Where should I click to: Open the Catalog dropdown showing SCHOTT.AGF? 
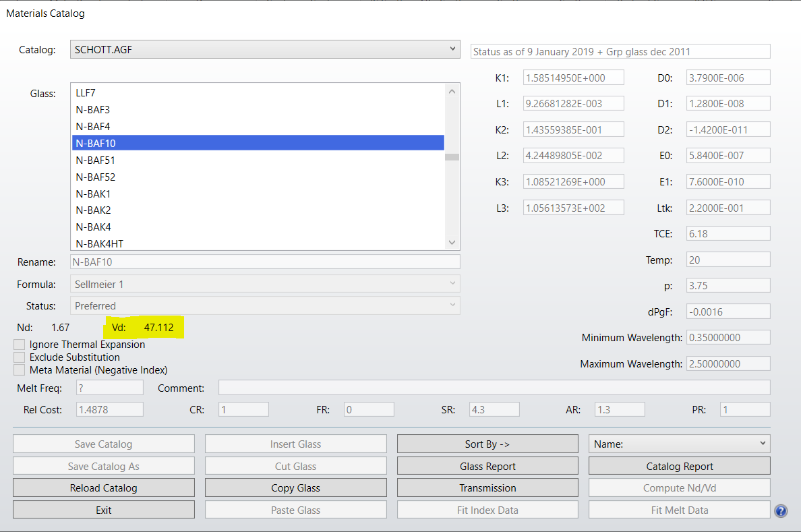pos(264,49)
